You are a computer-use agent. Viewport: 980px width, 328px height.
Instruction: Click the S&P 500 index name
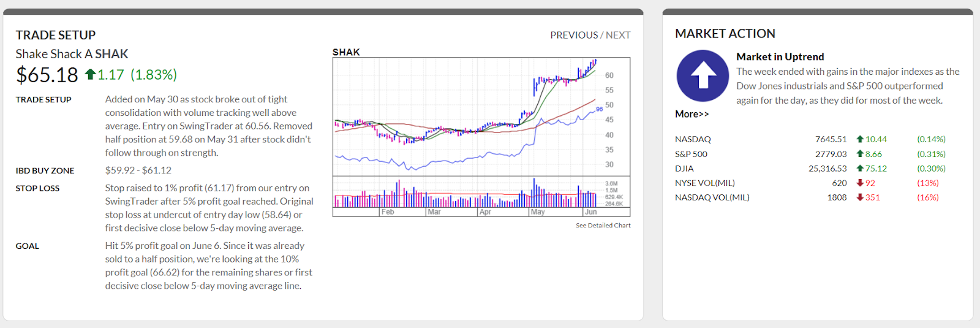(691, 154)
